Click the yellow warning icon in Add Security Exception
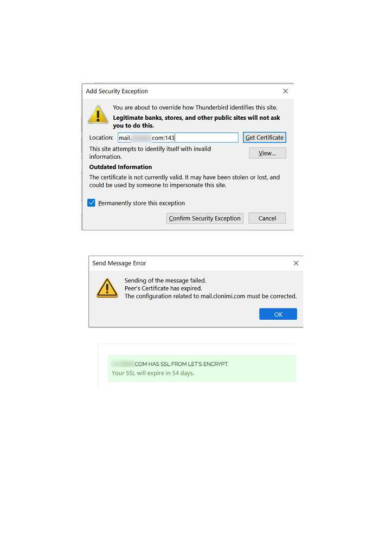The width and height of the screenshot is (392, 555). click(x=98, y=114)
